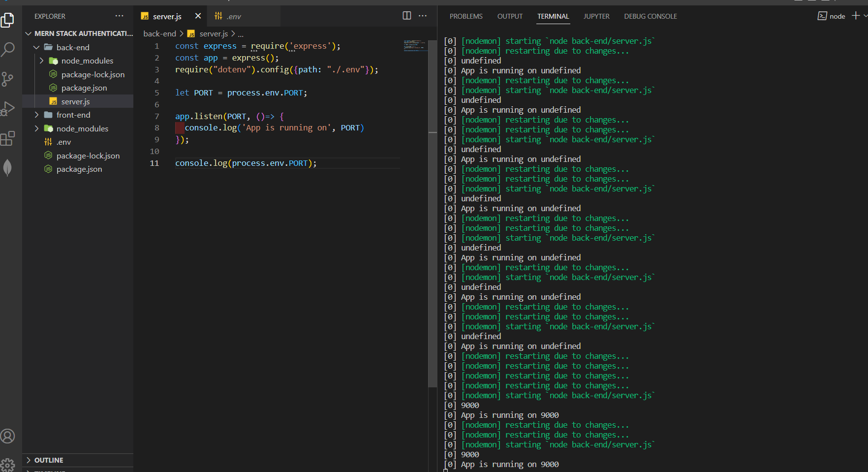Open the Search view in activity bar

(8, 49)
